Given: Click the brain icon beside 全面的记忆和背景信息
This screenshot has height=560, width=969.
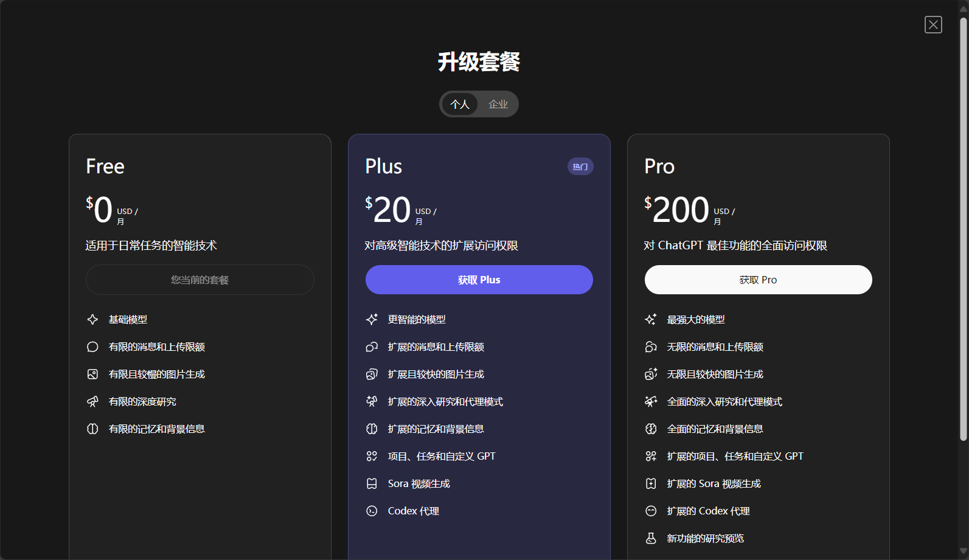Looking at the screenshot, I should tap(651, 429).
